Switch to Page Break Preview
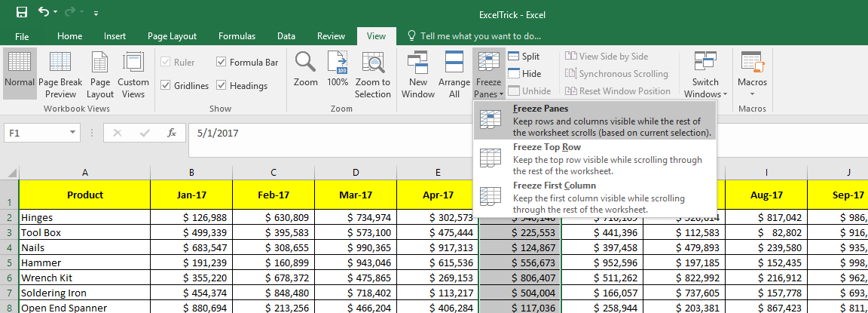The width and height of the screenshot is (868, 313). coord(60,74)
